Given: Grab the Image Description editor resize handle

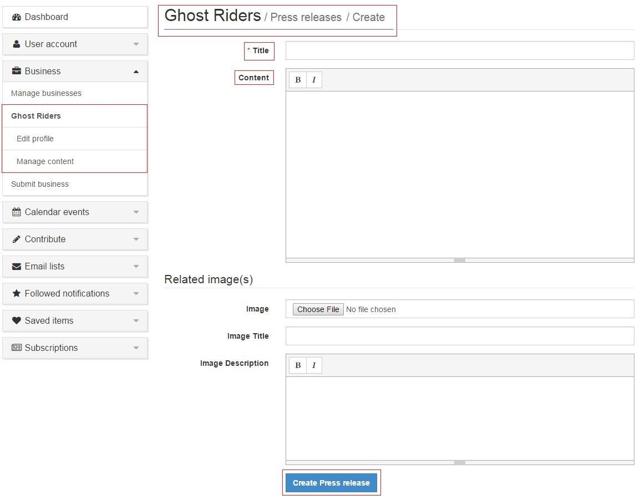Looking at the screenshot, I should (460, 462).
